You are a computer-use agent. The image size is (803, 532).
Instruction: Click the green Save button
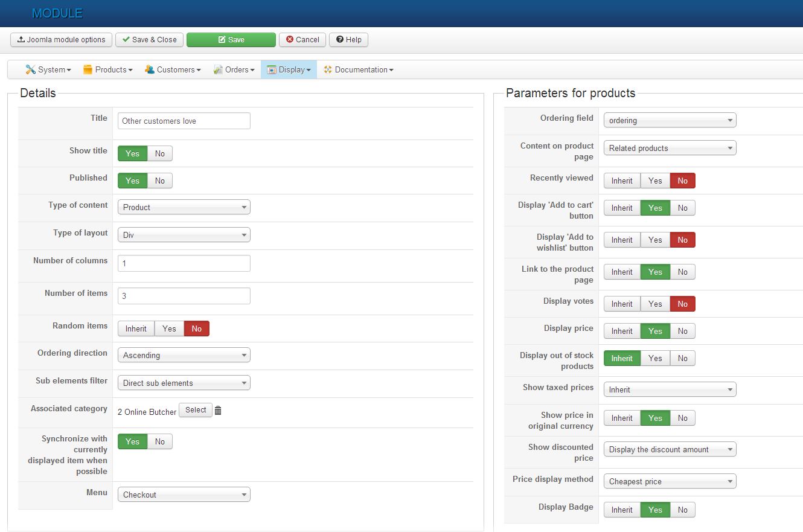(x=231, y=40)
